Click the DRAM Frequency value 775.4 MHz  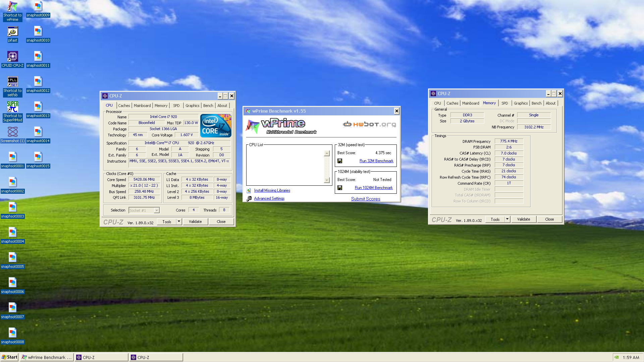509,141
